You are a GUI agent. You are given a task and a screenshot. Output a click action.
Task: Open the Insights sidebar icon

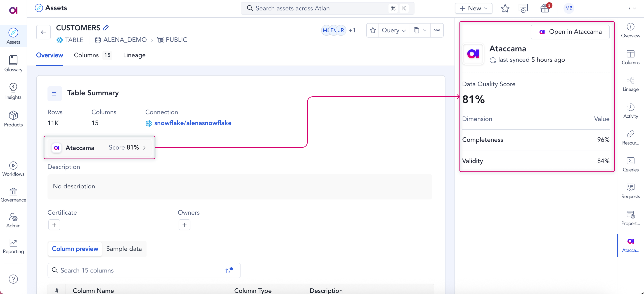tap(13, 91)
